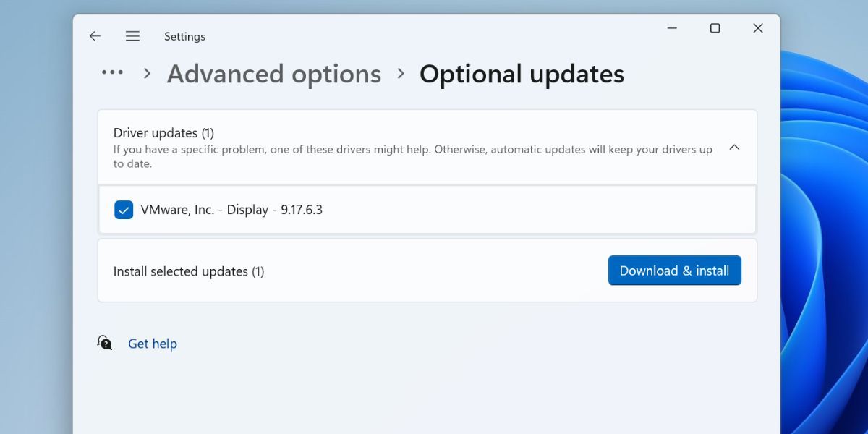Collapse the Driver updates section chevron

734,148
